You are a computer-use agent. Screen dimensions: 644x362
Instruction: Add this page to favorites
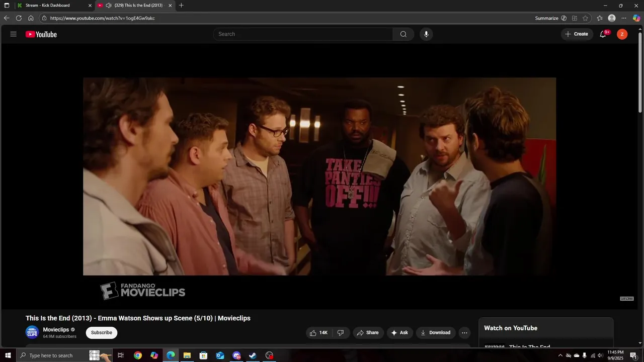(x=586, y=18)
